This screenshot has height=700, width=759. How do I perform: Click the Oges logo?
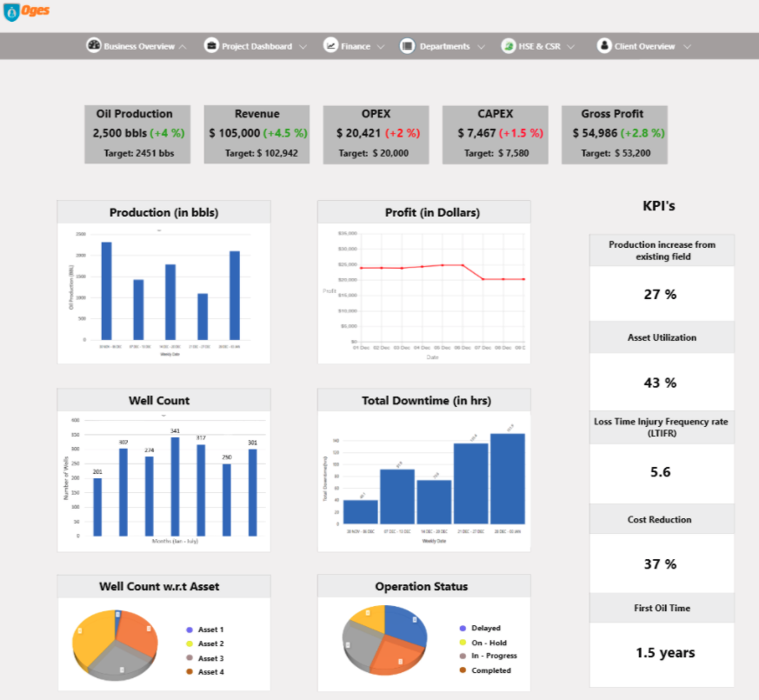[26, 11]
